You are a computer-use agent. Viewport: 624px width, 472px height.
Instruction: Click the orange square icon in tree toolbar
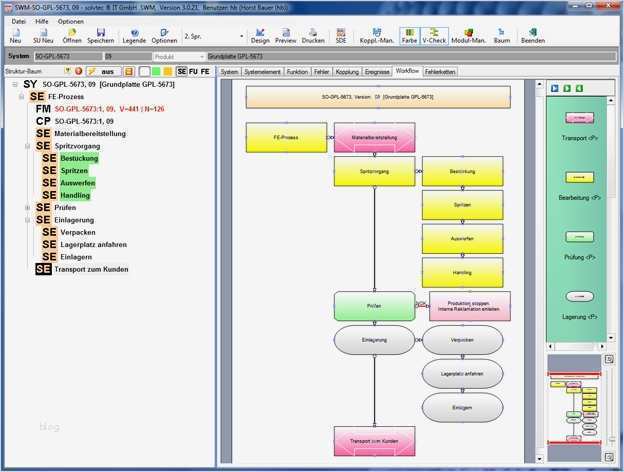click(129, 72)
